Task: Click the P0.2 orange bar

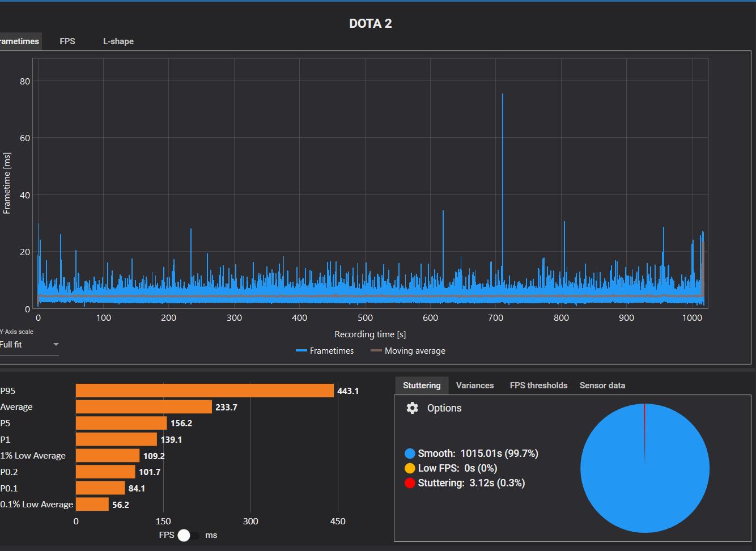Action: click(x=105, y=472)
